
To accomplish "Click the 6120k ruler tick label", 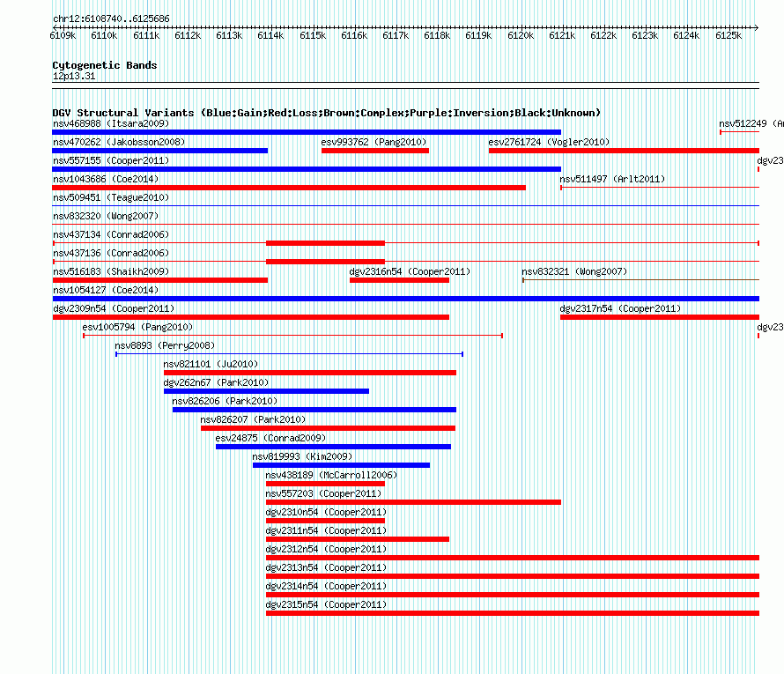I will 521,35.
